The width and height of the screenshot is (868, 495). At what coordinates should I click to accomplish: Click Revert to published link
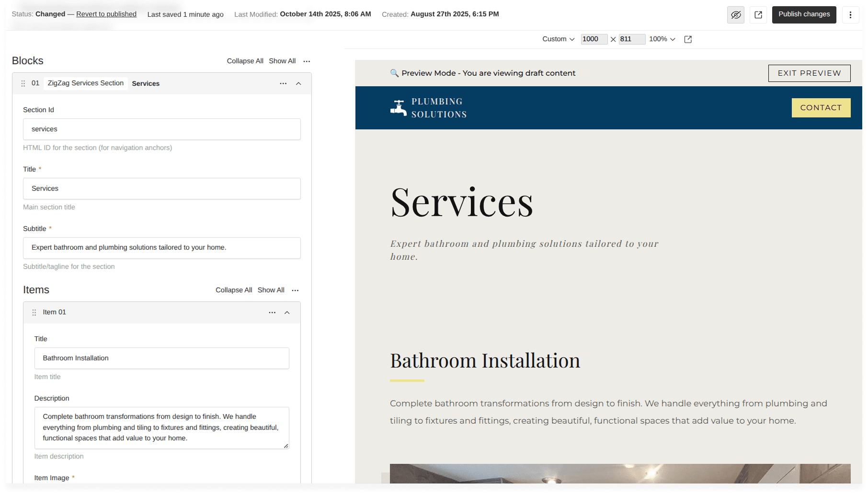coord(106,14)
